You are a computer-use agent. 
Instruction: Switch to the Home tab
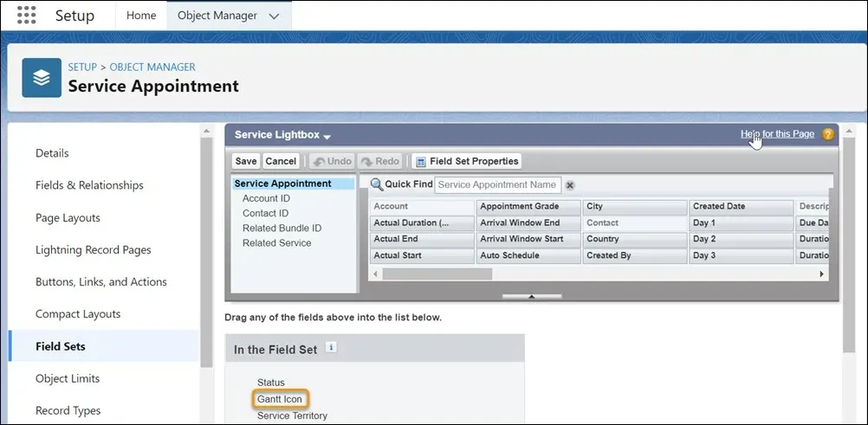click(141, 16)
